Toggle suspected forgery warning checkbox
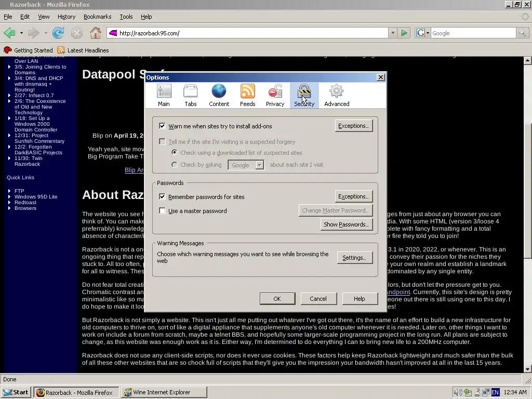This screenshot has height=399, width=532. (162, 141)
